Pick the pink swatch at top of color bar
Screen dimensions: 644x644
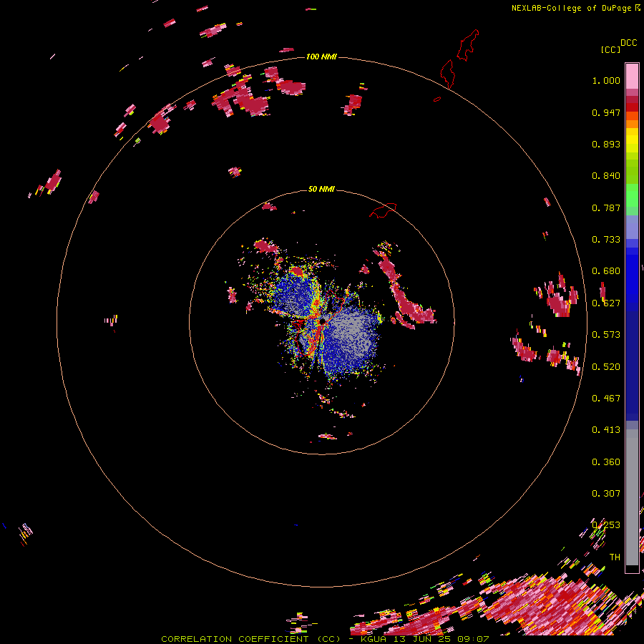632,76
